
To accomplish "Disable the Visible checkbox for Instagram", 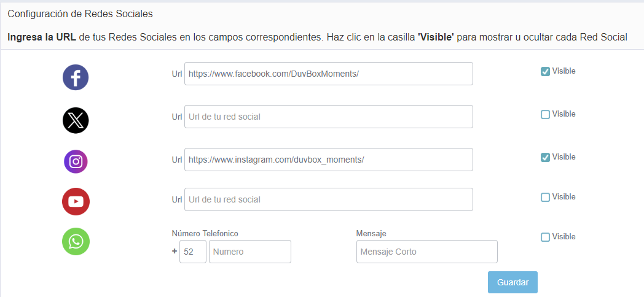I will coord(545,157).
